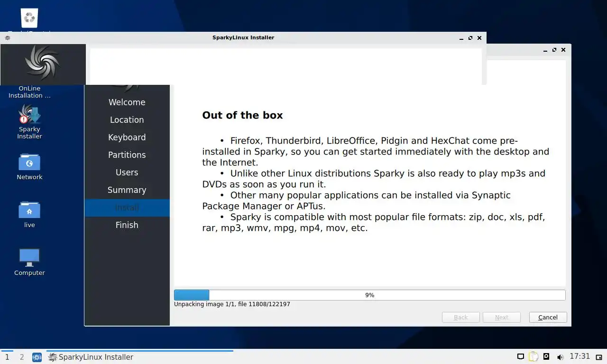Select the Users step in sidebar

point(127,173)
